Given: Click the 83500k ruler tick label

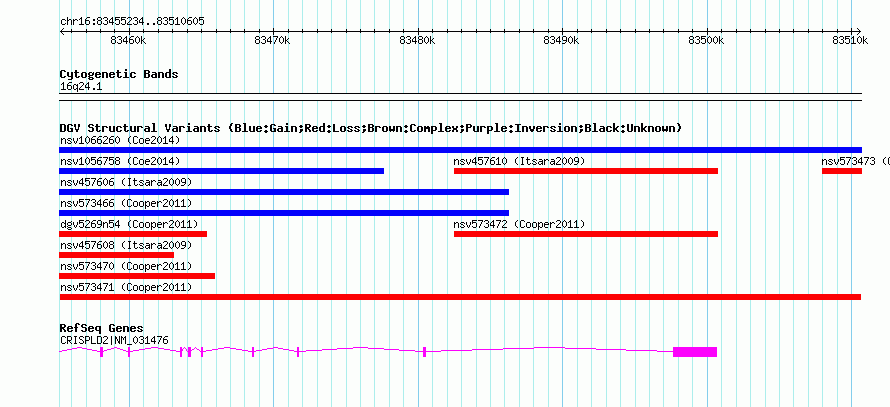Looking at the screenshot, I should (707, 40).
